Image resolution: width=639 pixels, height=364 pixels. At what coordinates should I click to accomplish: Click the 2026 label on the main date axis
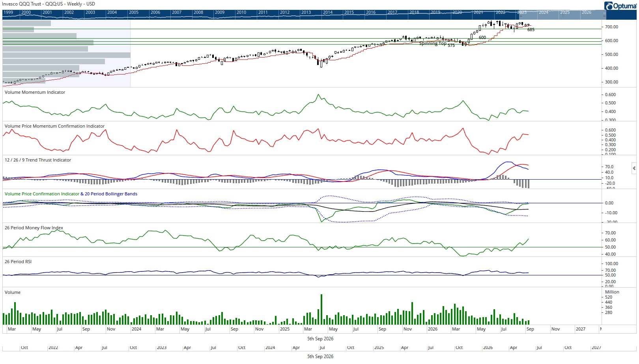[433, 329]
